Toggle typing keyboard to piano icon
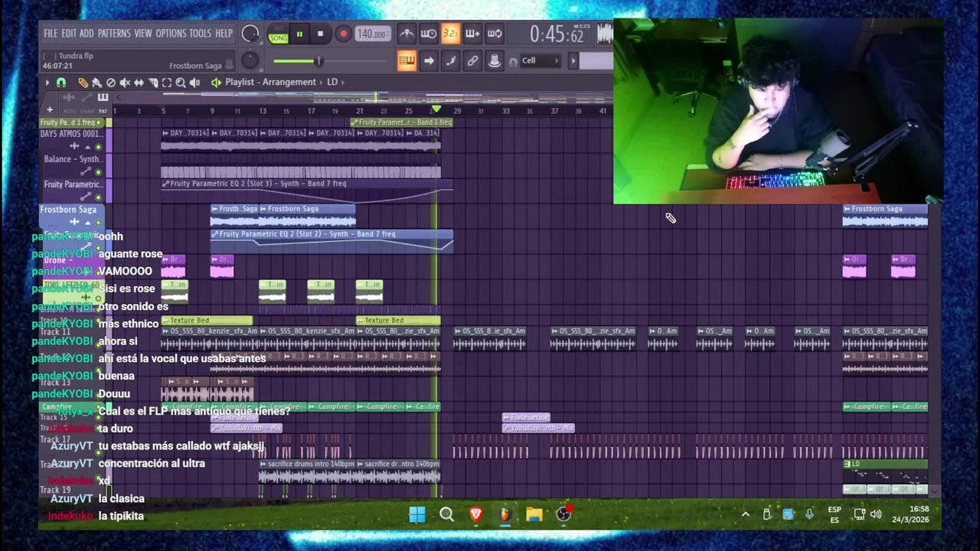 pyautogui.click(x=407, y=60)
